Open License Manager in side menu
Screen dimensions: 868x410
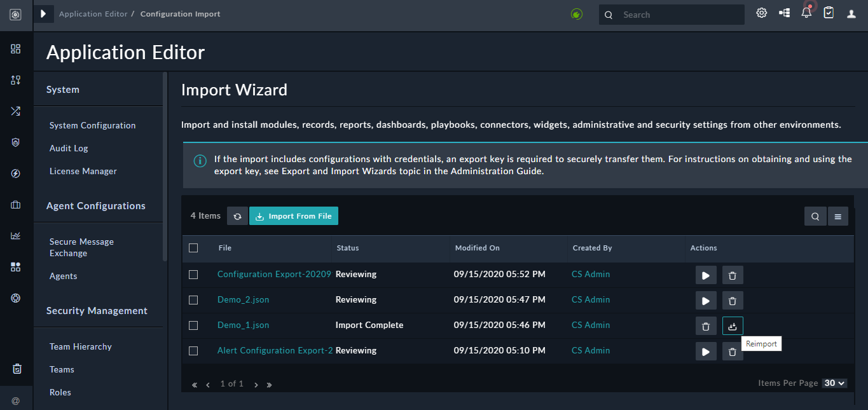pyautogui.click(x=83, y=172)
